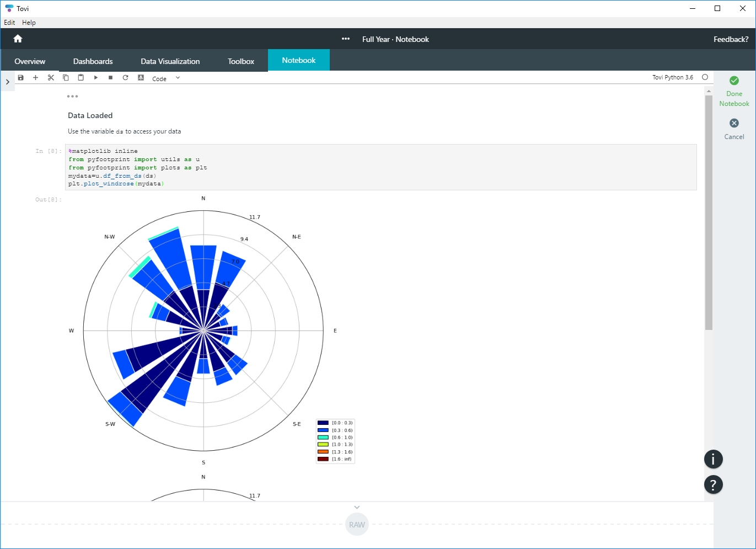The height and width of the screenshot is (549, 756).
Task: Open the info button at bottom right
Action: pos(713,459)
